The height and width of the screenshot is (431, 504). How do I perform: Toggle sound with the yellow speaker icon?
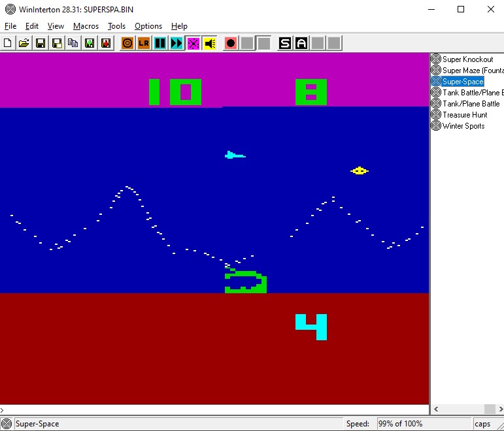pyautogui.click(x=210, y=43)
